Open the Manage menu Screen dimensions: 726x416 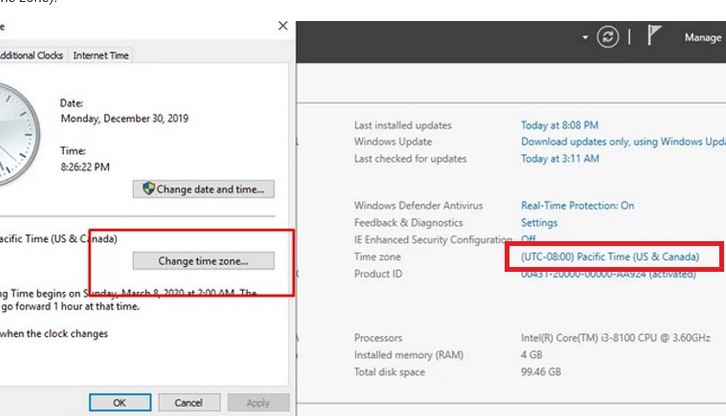pos(702,37)
